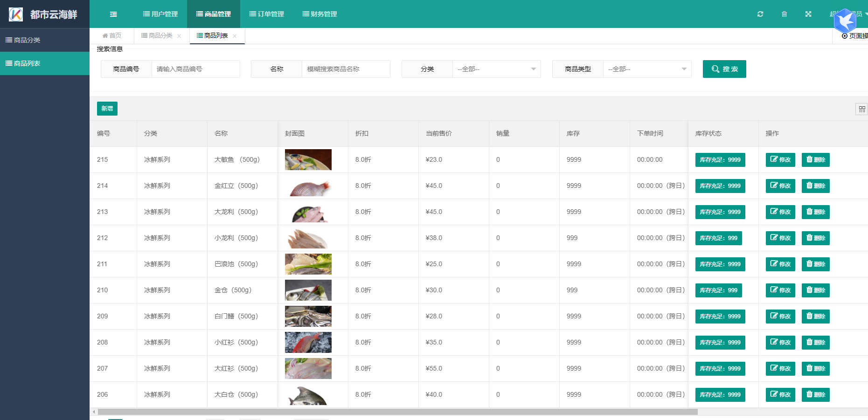This screenshot has width=868, height=420.
Task: Edit product 215 大敏鱼
Action: [x=780, y=159]
